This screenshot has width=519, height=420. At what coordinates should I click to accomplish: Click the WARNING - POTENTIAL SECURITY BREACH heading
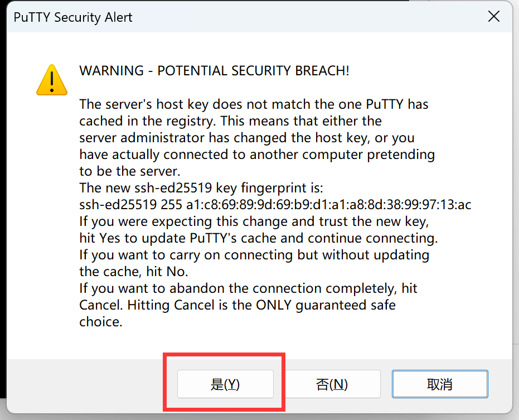tap(214, 70)
